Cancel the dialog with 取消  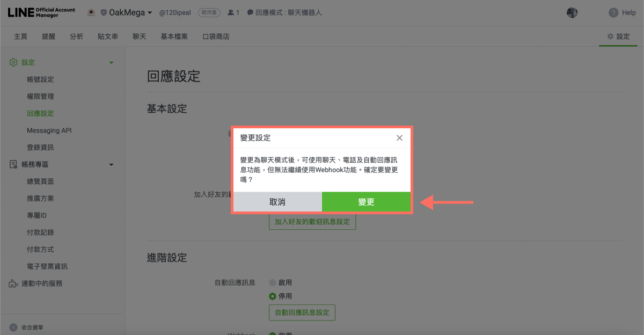(277, 202)
